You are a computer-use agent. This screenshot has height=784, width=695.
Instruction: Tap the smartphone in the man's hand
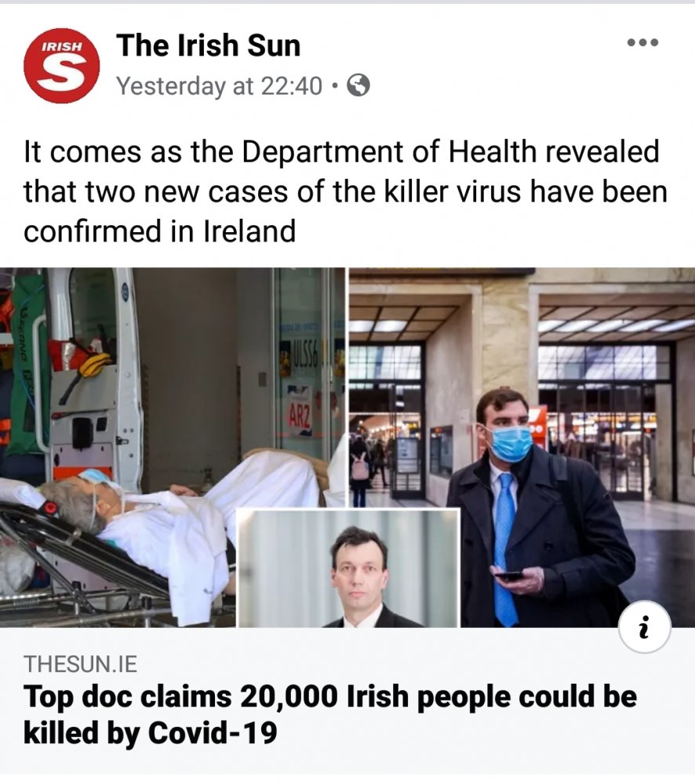pos(509,576)
